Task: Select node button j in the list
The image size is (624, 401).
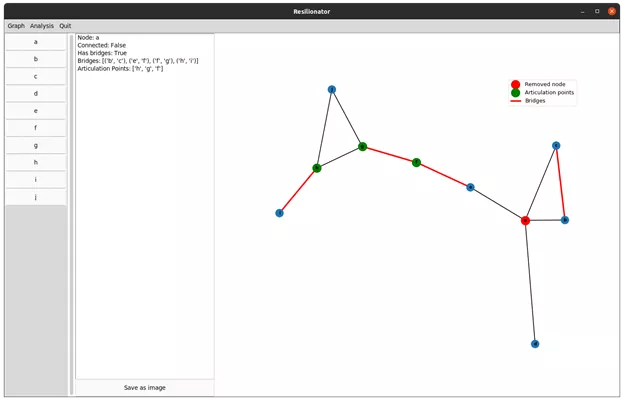Action: coord(36,197)
